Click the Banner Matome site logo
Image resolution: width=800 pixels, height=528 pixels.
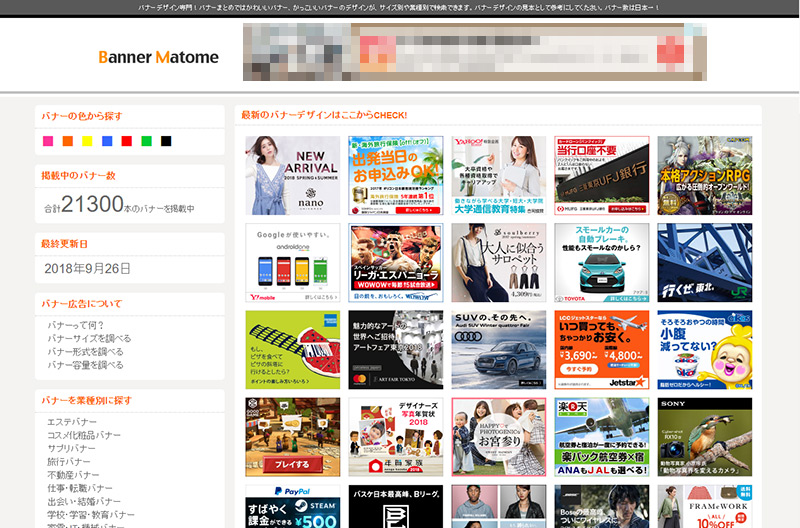click(x=158, y=57)
